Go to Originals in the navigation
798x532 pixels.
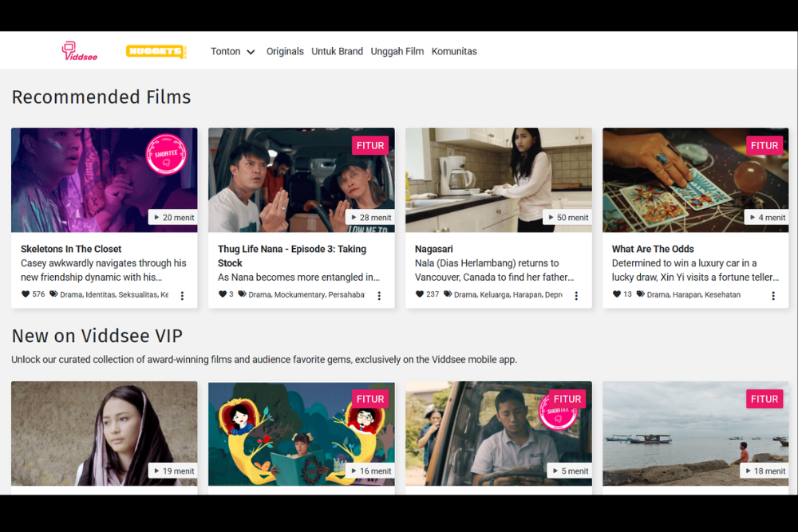pos(285,51)
